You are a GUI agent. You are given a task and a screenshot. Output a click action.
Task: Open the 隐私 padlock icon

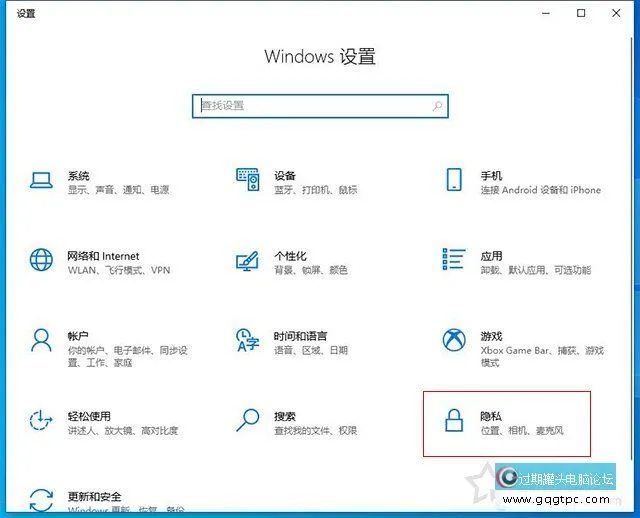coord(454,420)
